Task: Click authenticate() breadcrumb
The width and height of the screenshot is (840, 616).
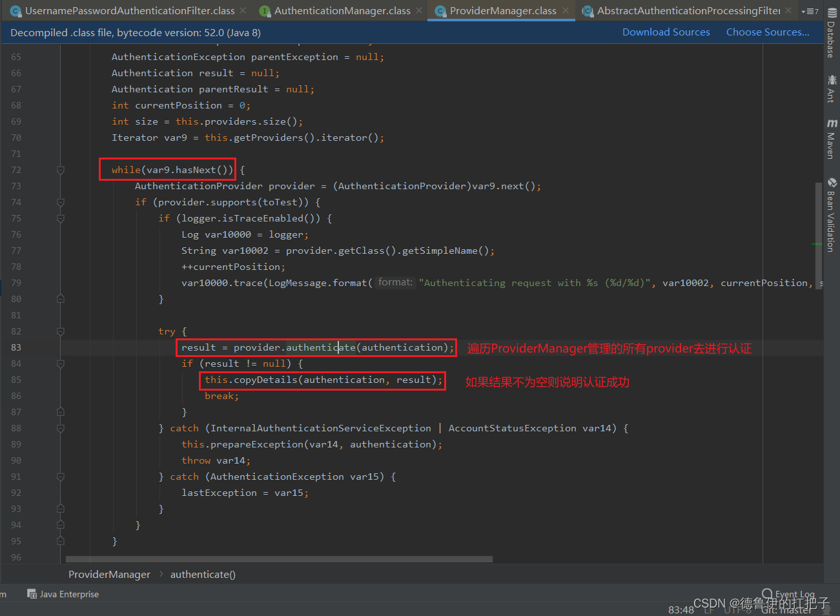Action: [x=203, y=575]
